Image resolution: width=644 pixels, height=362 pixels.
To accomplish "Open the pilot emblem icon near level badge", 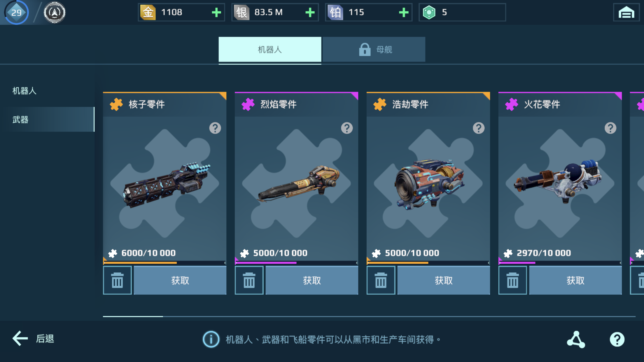I will 55,12.
